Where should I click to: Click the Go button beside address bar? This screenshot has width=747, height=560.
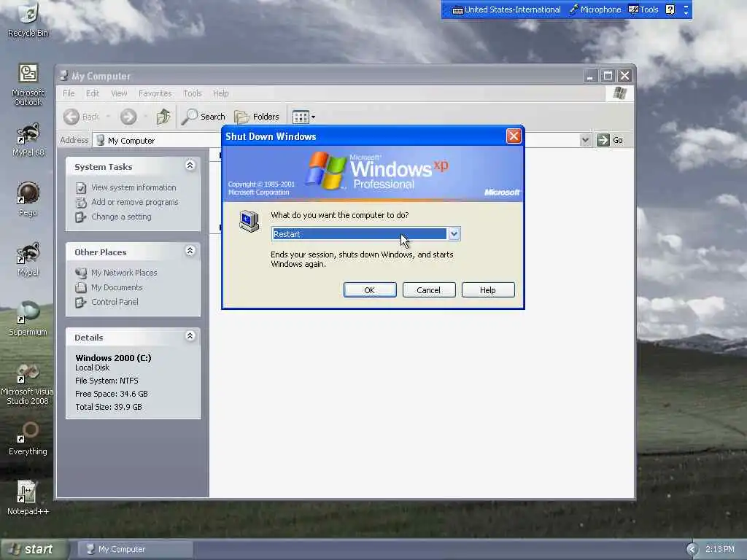[610, 140]
